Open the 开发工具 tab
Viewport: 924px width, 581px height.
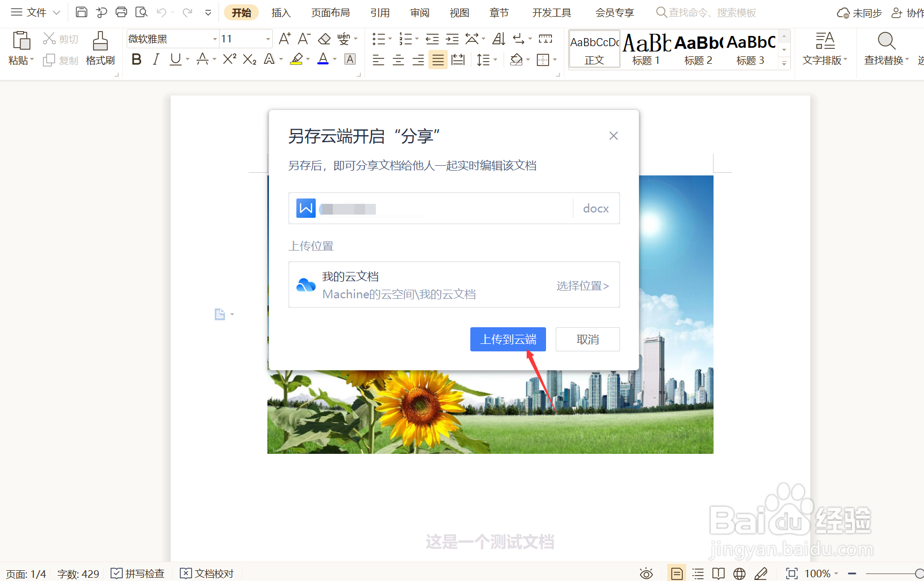[551, 12]
